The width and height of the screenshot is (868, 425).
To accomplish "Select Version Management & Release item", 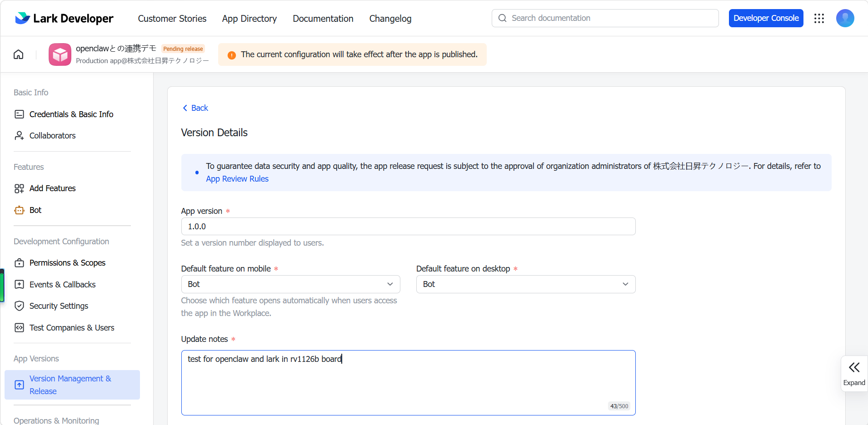I will pyautogui.click(x=72, y=385).
